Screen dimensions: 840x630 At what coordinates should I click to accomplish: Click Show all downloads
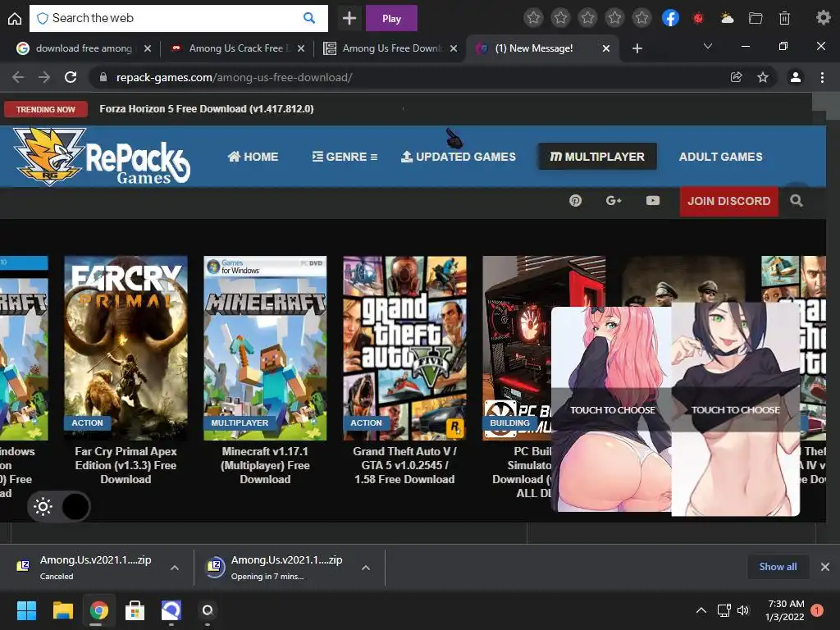778,567
